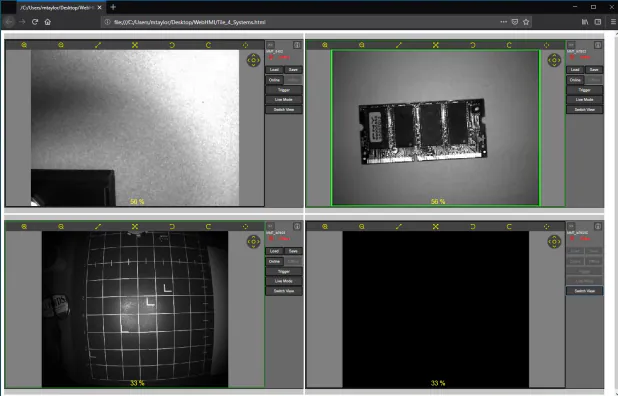Fit the calibration grid image to view

click(135, 227)
